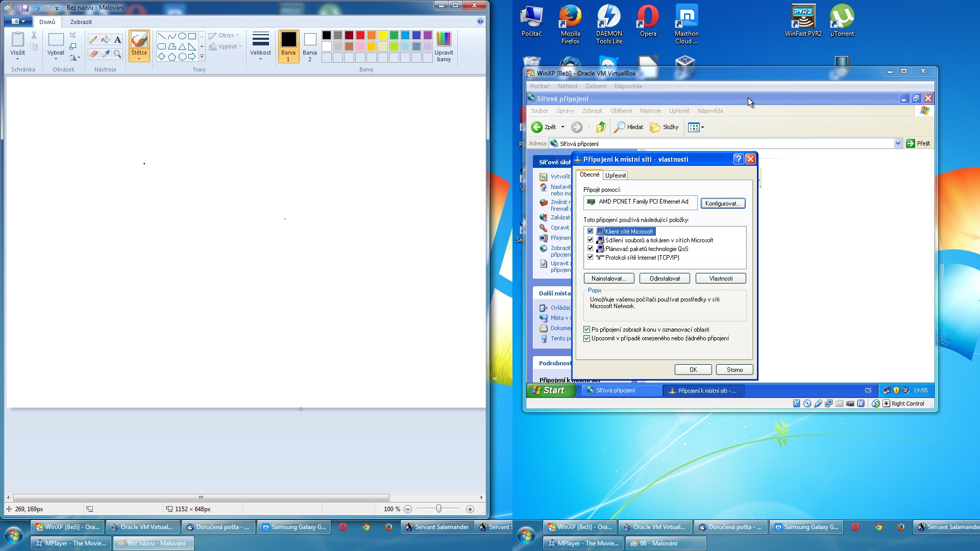Click the Crop icon in Obrázek group
The width and height of the screenshot is (980, 551).
tap(73, 35)
